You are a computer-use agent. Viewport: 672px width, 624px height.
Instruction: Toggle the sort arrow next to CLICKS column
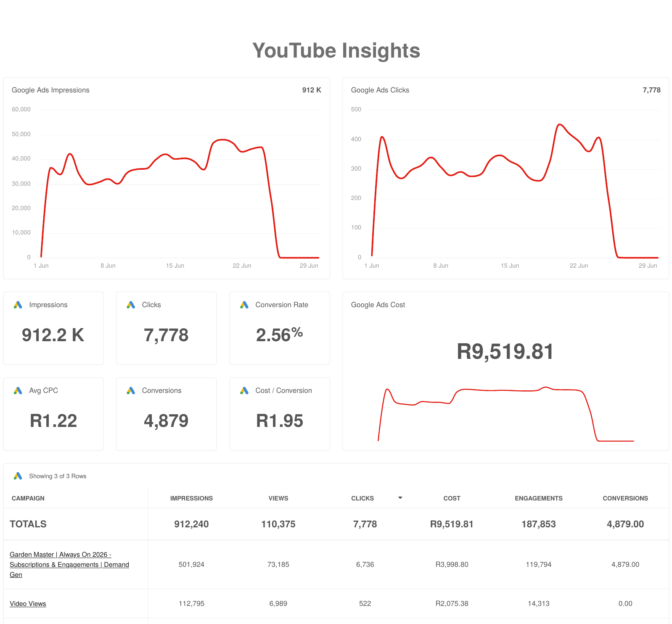400,498
